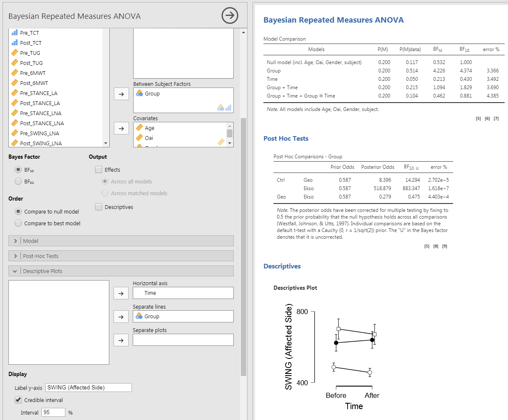Click the credible Interval percent field

(53, 412)
